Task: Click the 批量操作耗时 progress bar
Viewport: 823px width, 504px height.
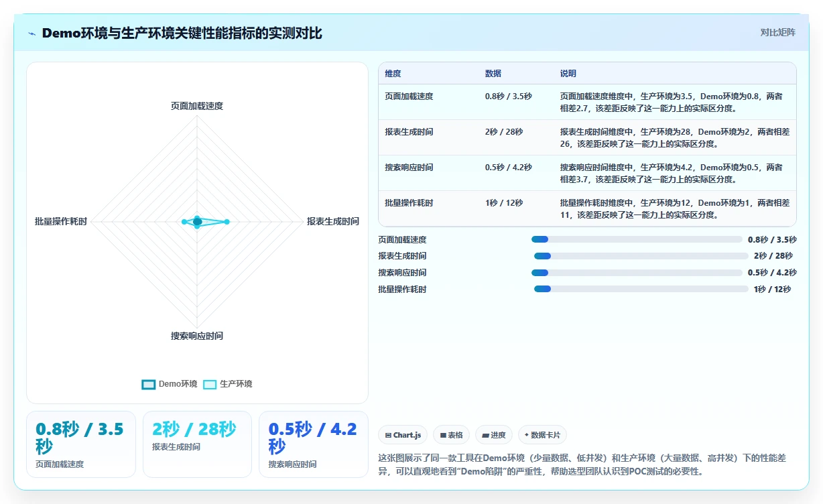Action: tap(641, 289)
